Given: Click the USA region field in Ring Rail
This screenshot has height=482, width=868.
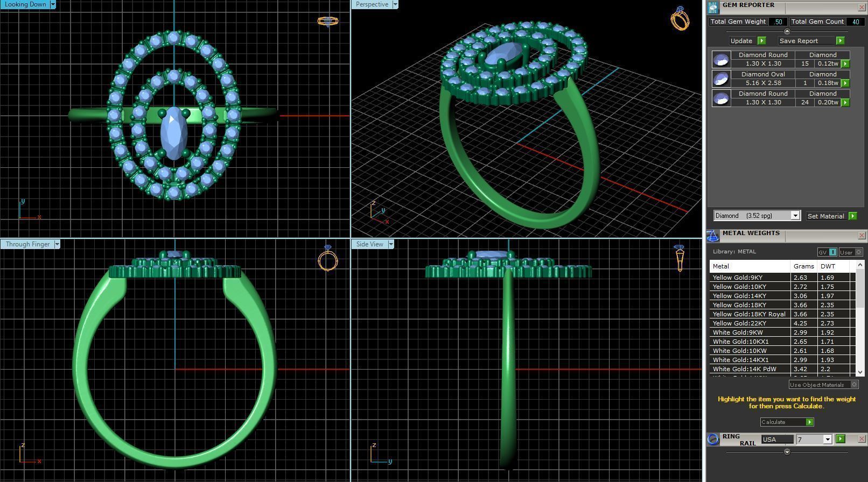Looking at the screenshot, I should (777, 440).
